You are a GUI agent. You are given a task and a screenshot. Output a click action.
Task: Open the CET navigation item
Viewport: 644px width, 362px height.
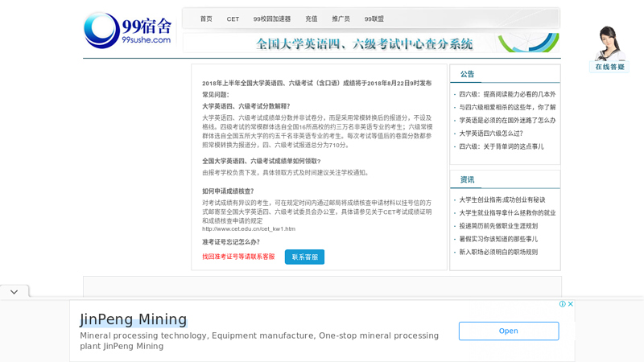(233, 19)
